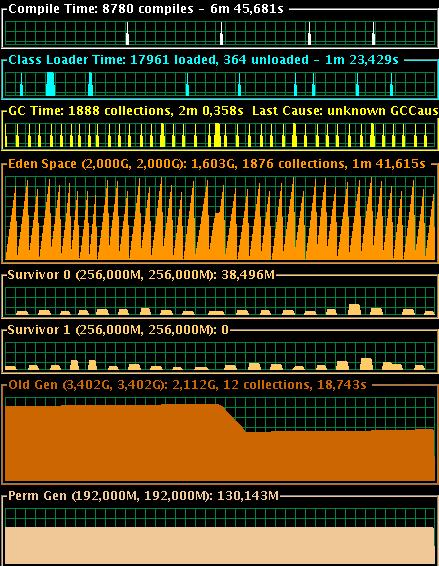
Task: Click the Compile Time panel title
Action: 146,9
